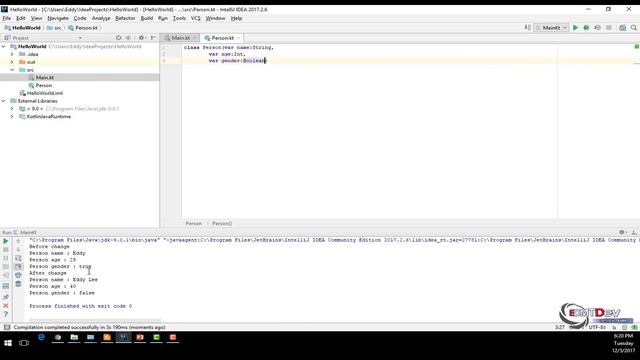This screenshot has width=640, height=360.
Task: Open the VCS menu
Action: click(x=196, y=18)
